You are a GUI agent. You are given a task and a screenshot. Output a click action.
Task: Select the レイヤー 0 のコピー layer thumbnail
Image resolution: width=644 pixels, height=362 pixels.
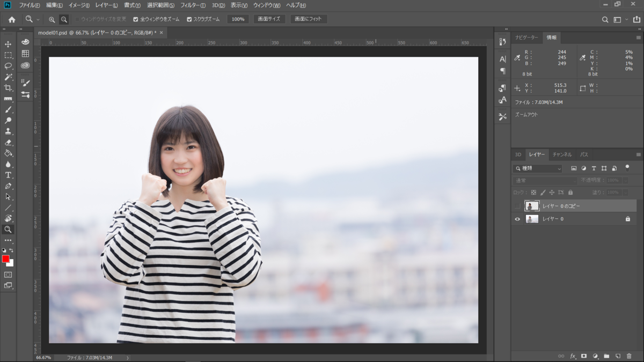[x=532, y=205]
